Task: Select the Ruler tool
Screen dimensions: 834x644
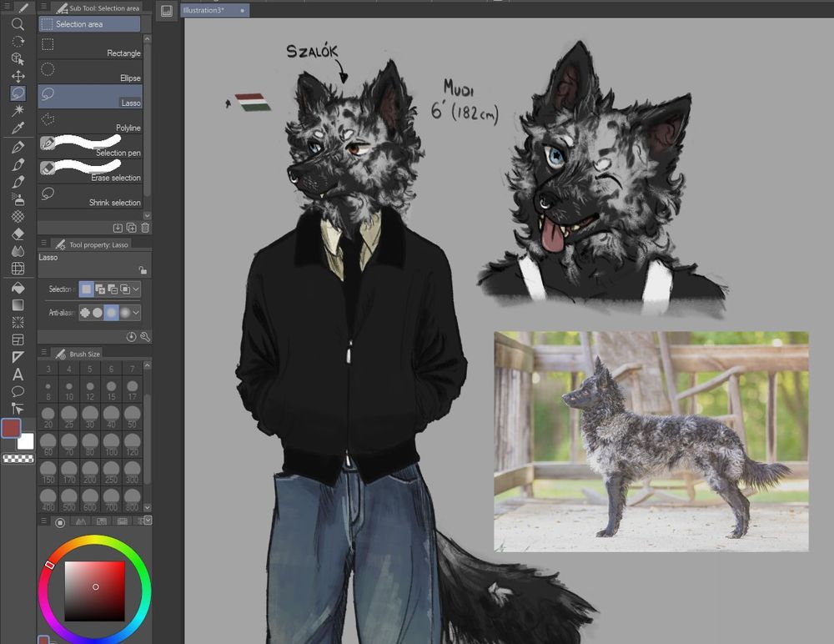Action: point(18,357)
